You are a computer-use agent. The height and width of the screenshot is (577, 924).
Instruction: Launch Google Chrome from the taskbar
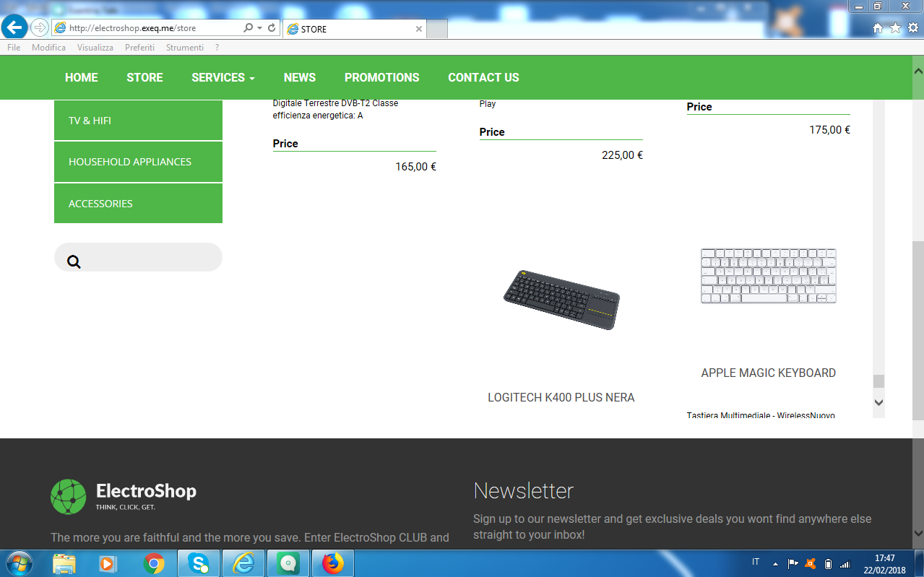pos(154,563)
